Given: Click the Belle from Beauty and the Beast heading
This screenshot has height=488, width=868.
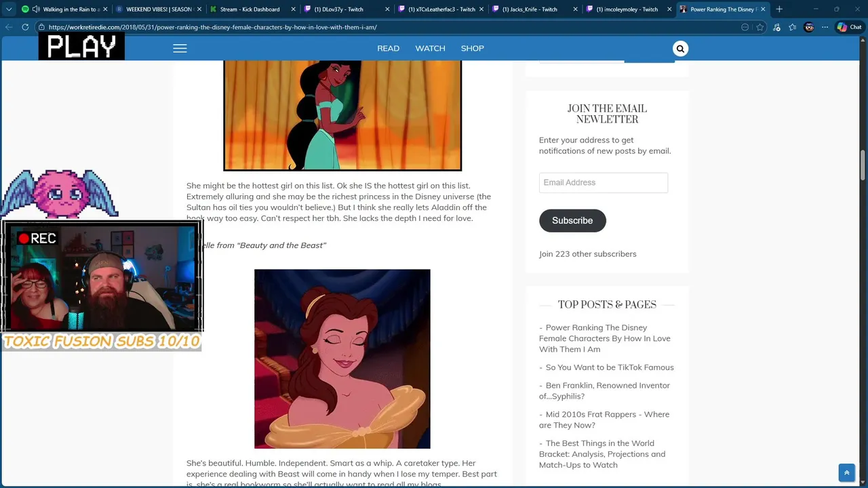Looking at the screenshot, I should point(264,245).
